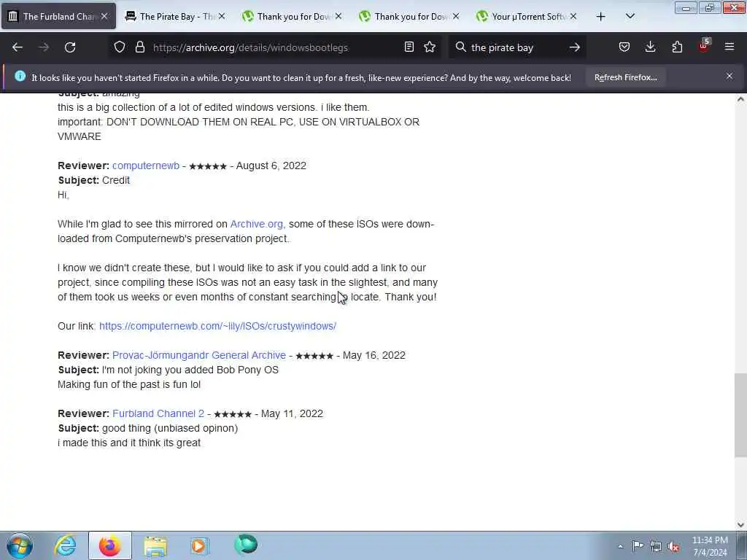Screen dimensions: 747x560
Task: Click the subject 'good thing (unbiased opinon)'
Action: [x=170, y=428]
